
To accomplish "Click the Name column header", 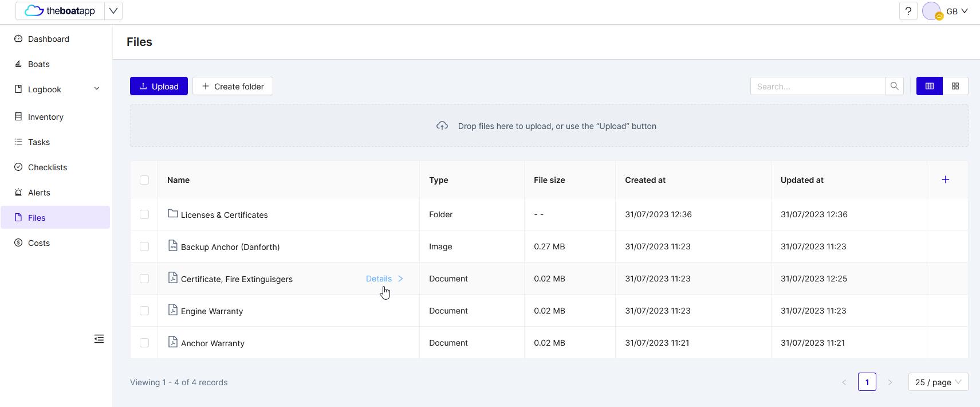I will [178, 180].
